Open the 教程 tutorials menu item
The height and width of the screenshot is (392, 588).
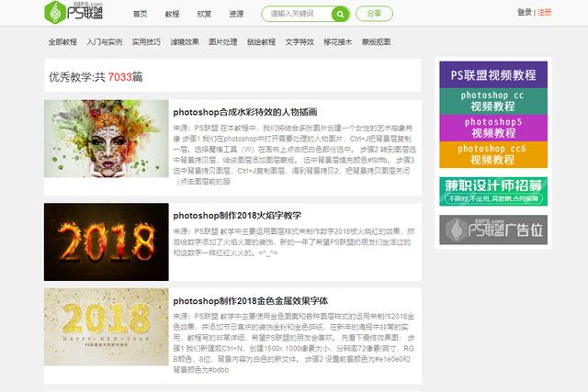172,14
